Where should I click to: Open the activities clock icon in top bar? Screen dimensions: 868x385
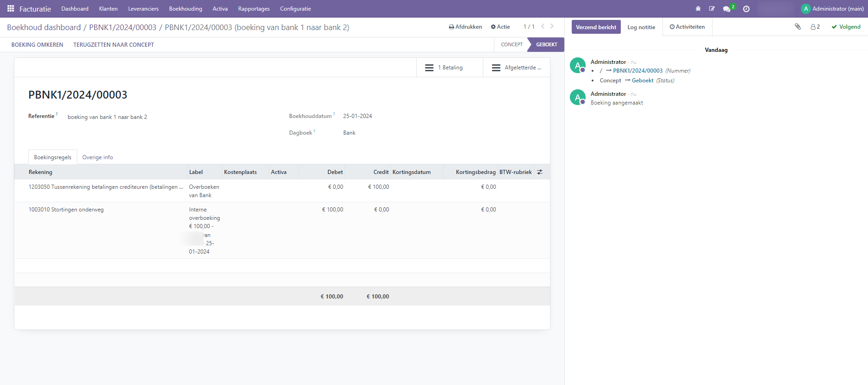click(746, 9)
